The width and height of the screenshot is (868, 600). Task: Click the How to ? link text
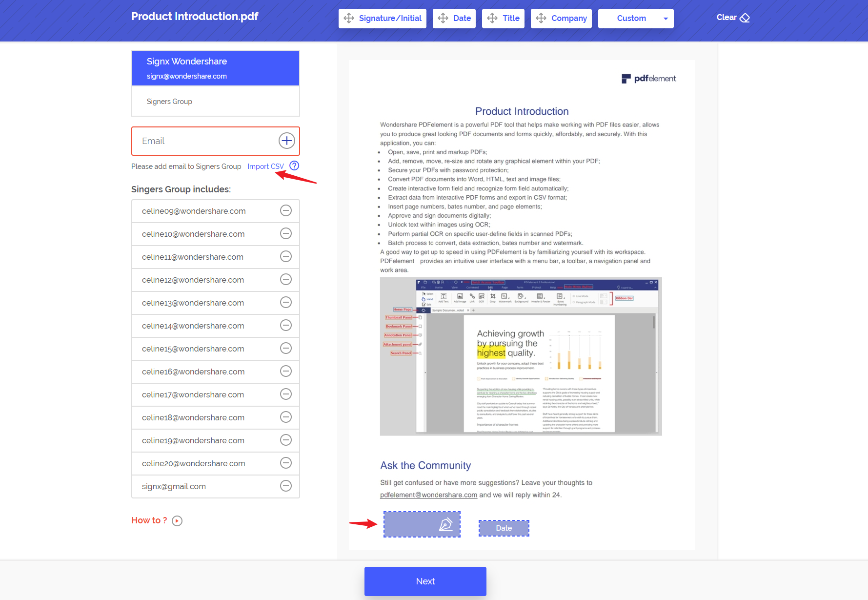149,520
